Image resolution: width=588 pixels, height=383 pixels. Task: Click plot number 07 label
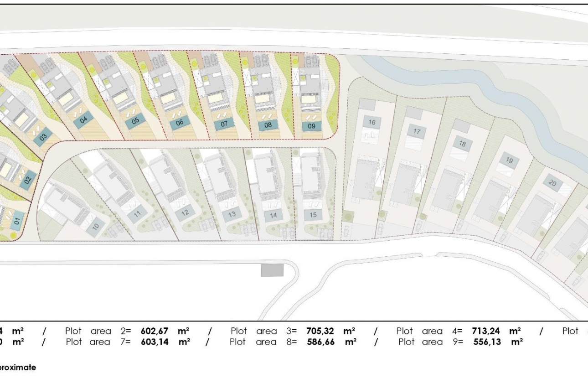coord(224,124)
